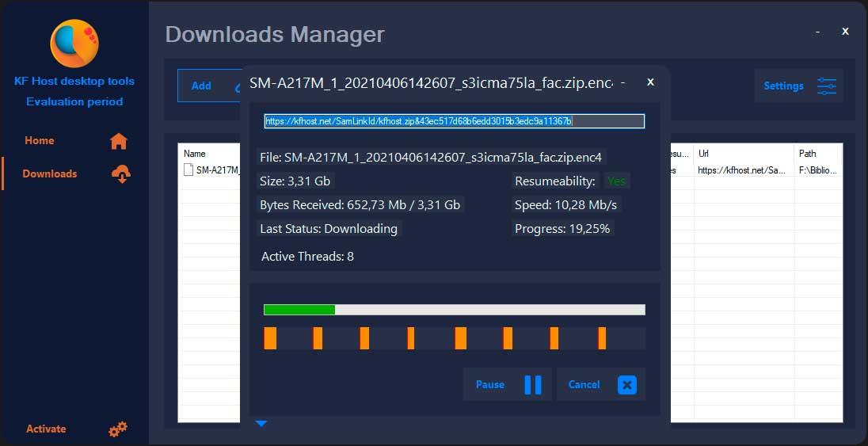Click the https://kfhost.net/Sa... Url cell
This screenshot has width=868, height=446.
point(742,170)
